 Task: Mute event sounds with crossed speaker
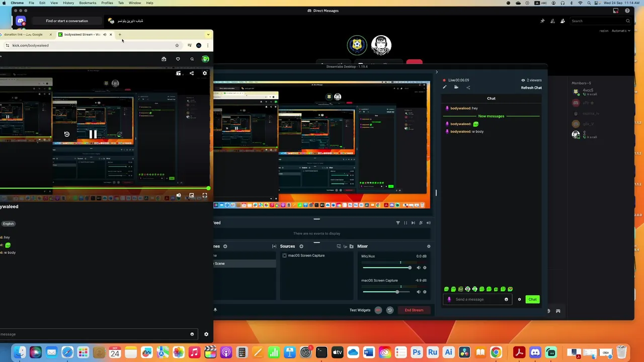tap(421, 223)
